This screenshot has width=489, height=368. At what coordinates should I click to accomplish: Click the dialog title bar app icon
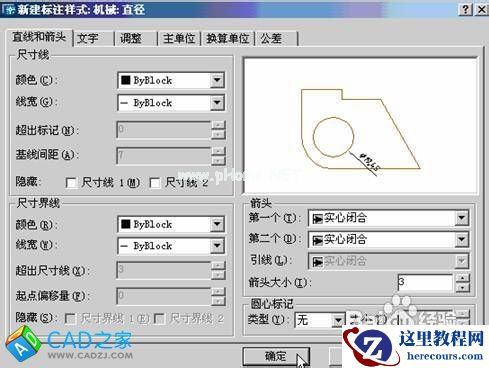[x=10, y=10]
